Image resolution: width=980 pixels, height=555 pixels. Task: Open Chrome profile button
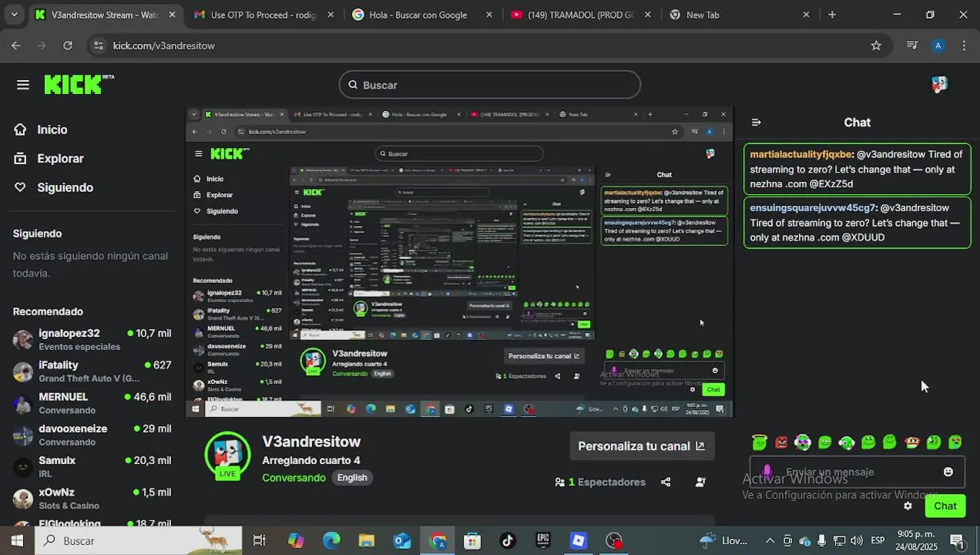(938, 45)
